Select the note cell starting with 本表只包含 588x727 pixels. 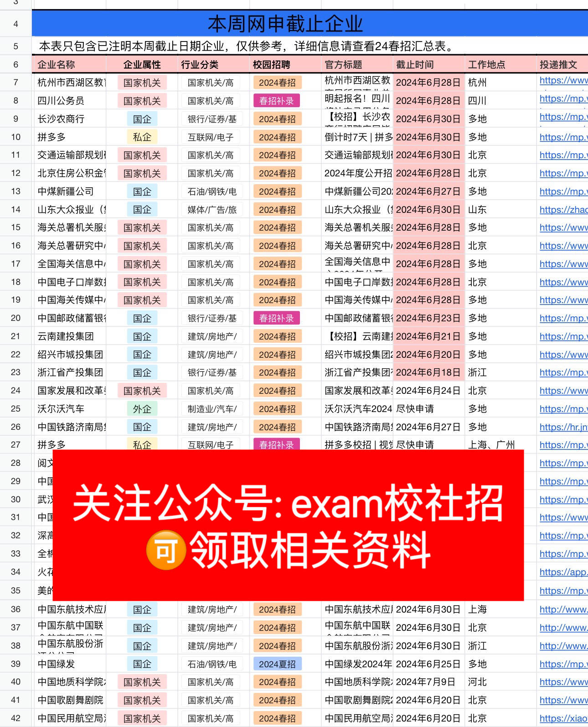(x=310, y=46)
